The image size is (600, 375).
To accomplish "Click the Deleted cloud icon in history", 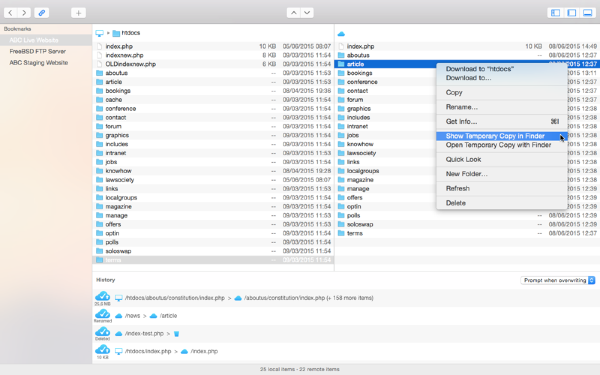I will click(102, 331).
